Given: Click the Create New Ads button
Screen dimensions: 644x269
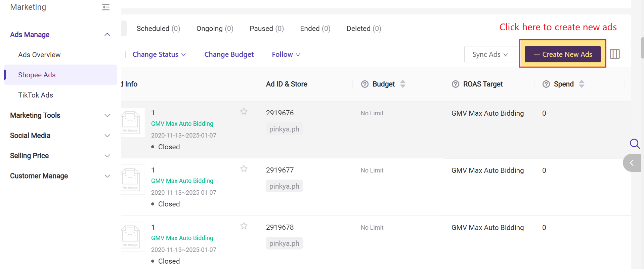Looking at the screenshot, I should (x=563, y=54).
